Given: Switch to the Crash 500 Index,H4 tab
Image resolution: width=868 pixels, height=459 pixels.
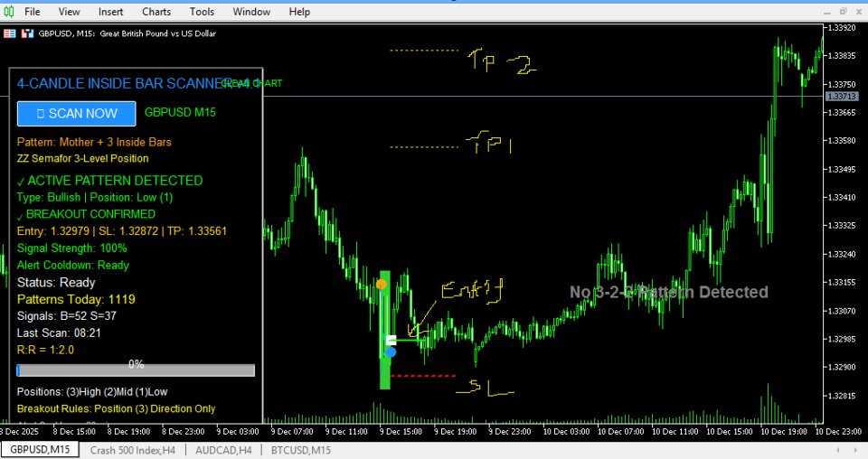Looking at the screenshot, I should (132, 450).
